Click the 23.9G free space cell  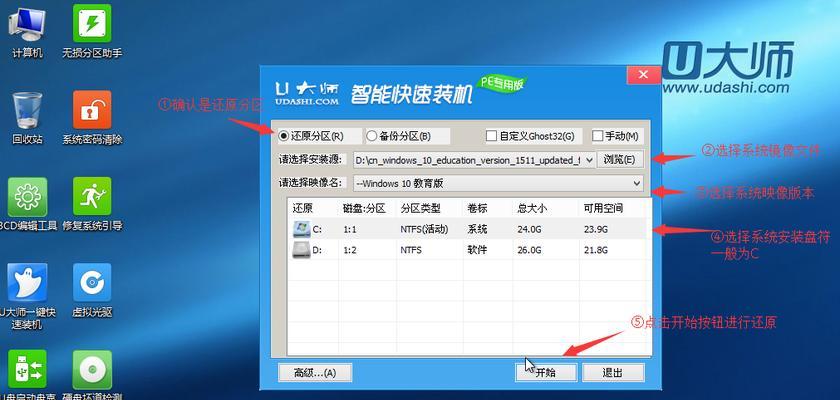(596, 229)
